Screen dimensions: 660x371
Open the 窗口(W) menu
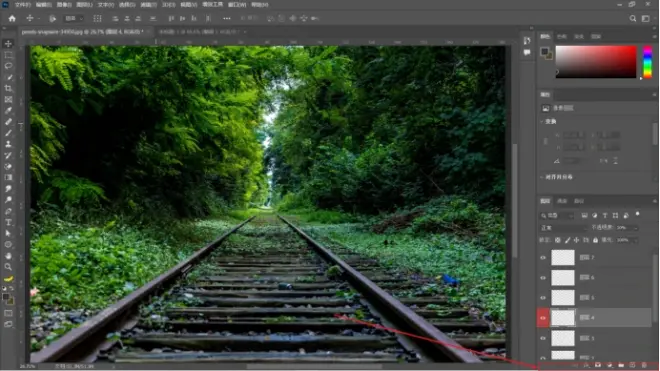click(x=237, y=5)
